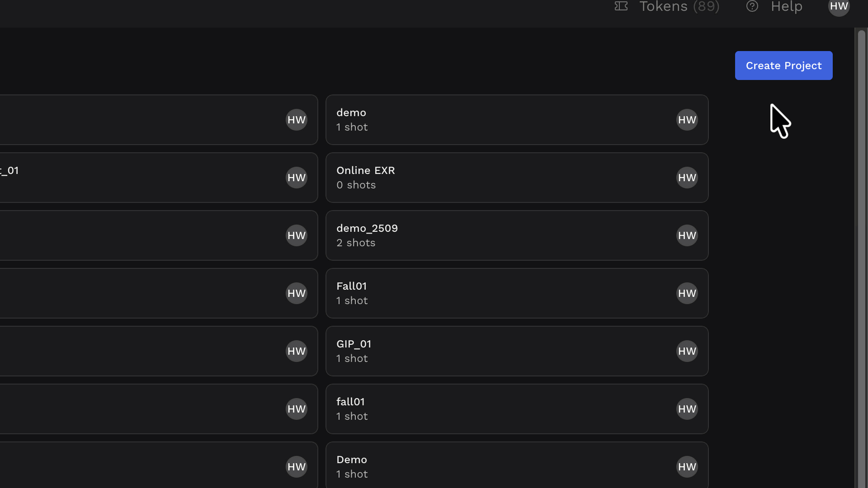This screenshot has height=488, width=868.
Task: Click the HW avatar on the demo project
Action: tap(687, 120)
